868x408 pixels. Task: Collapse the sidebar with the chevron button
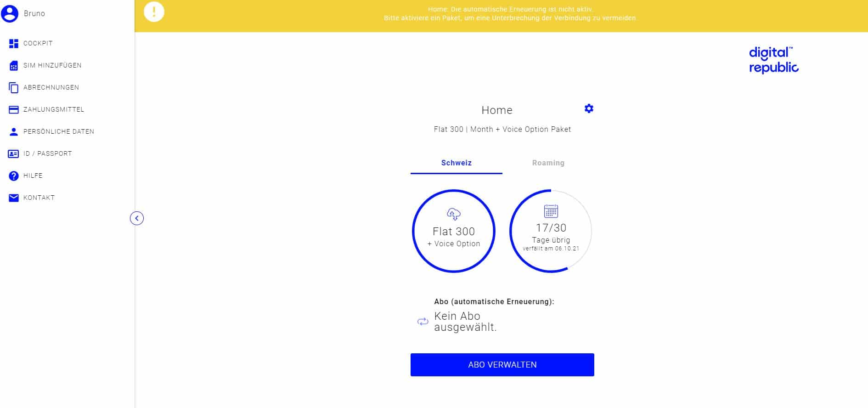pos(137,218)
